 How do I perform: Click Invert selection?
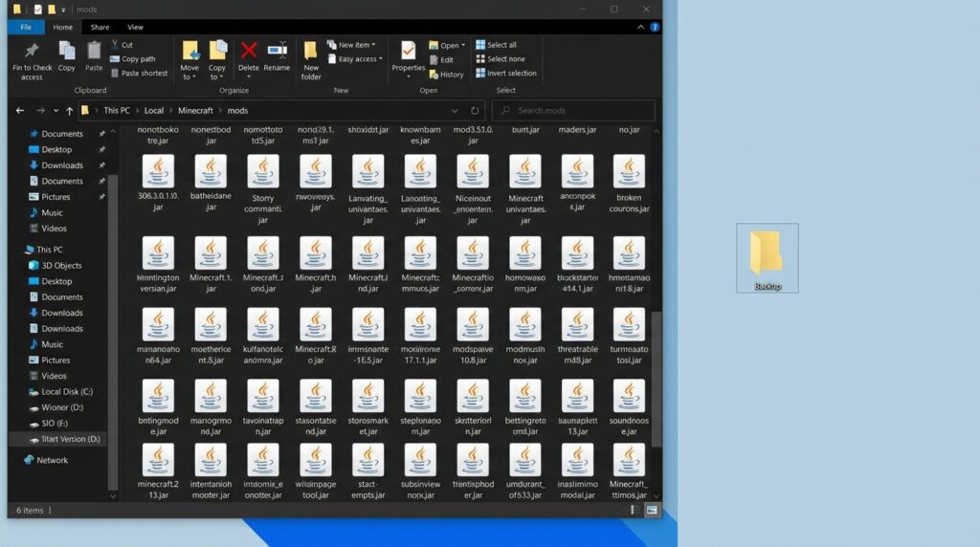click(x=506, y=73)
